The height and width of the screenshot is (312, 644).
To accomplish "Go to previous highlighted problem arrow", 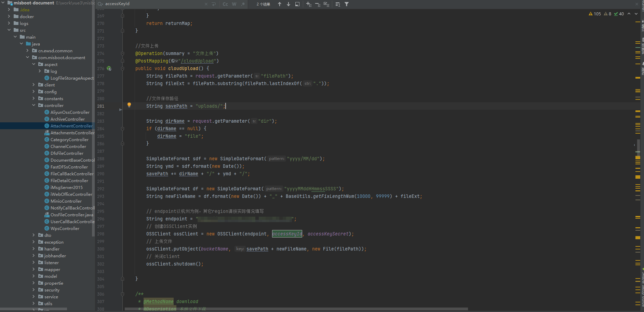I will click(x=629, y=14).
